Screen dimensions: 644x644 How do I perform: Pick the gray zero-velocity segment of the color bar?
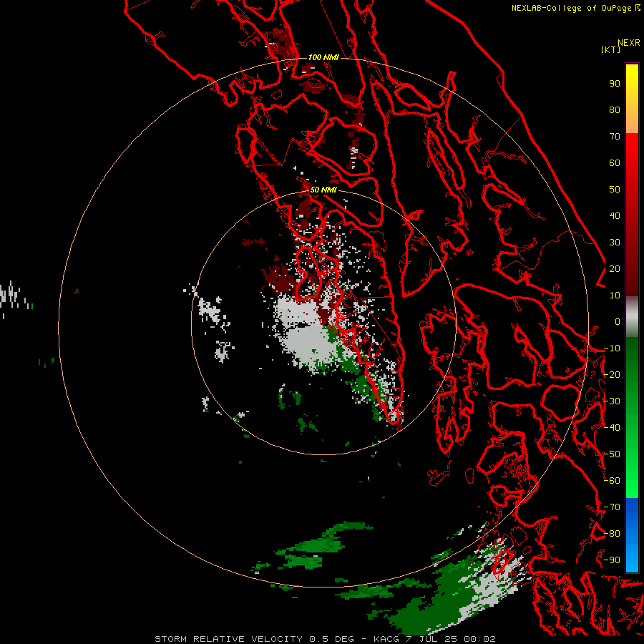[x=632, y=317]
